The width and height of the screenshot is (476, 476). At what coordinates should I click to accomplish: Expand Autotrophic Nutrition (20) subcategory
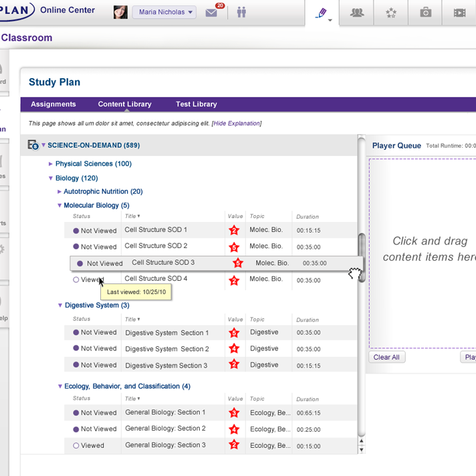(x=59, y=192)
